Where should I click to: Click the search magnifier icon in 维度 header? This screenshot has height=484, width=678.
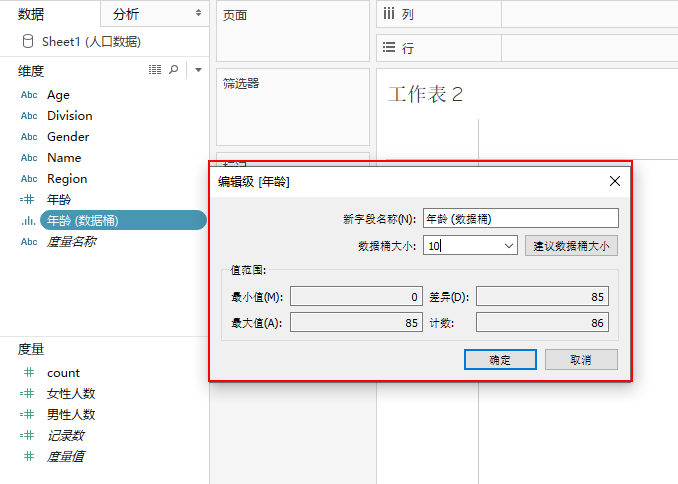click(173, 70)
